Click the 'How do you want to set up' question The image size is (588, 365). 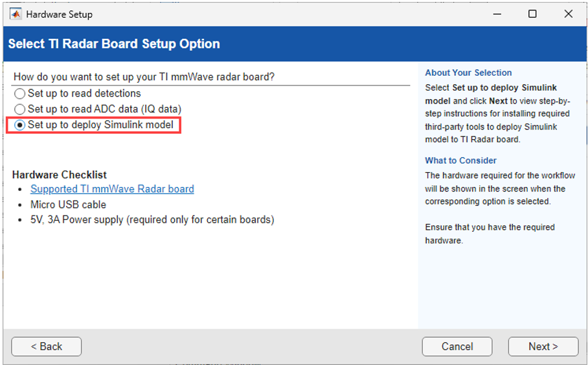[144, 77]
